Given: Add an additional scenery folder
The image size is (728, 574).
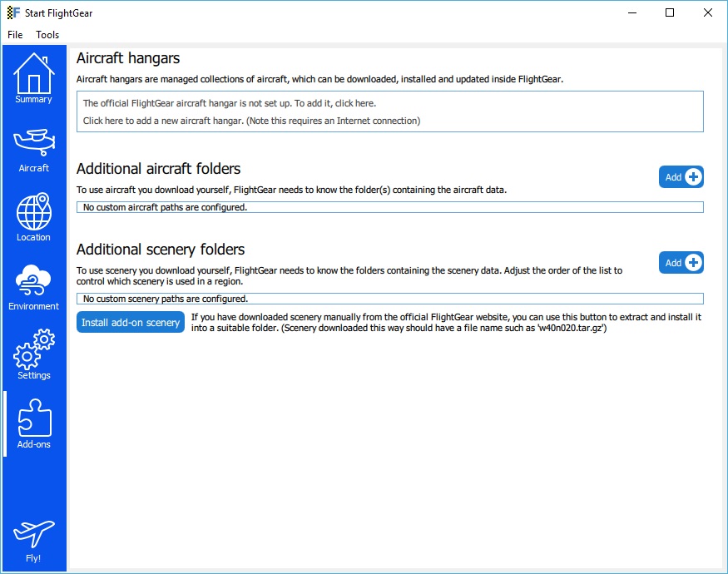Looking at the screenshot, I should pyautogui.click(x=681, y=263).
